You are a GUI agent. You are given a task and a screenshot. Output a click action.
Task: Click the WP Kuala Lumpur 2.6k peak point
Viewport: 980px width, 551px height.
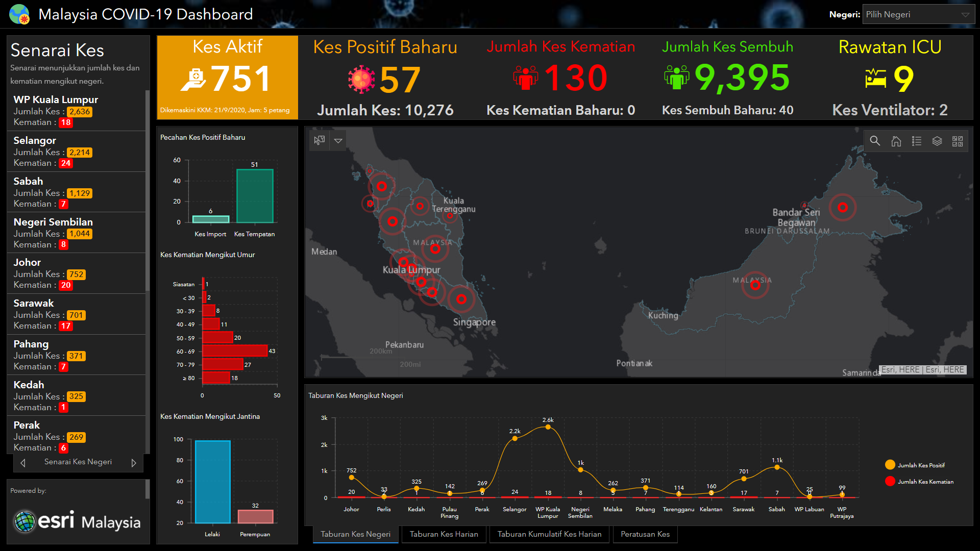548,427
